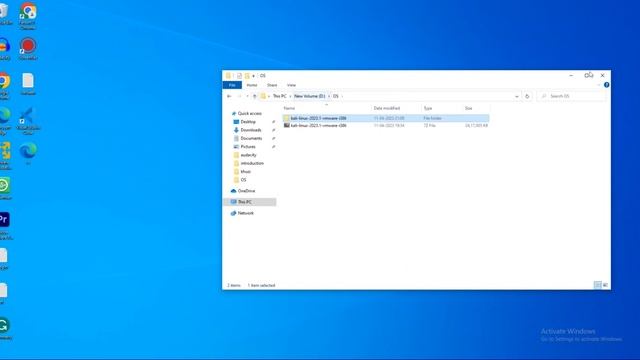
Task: Expand the chevron after OS in breadcrumb
Action: pos(342,96)
